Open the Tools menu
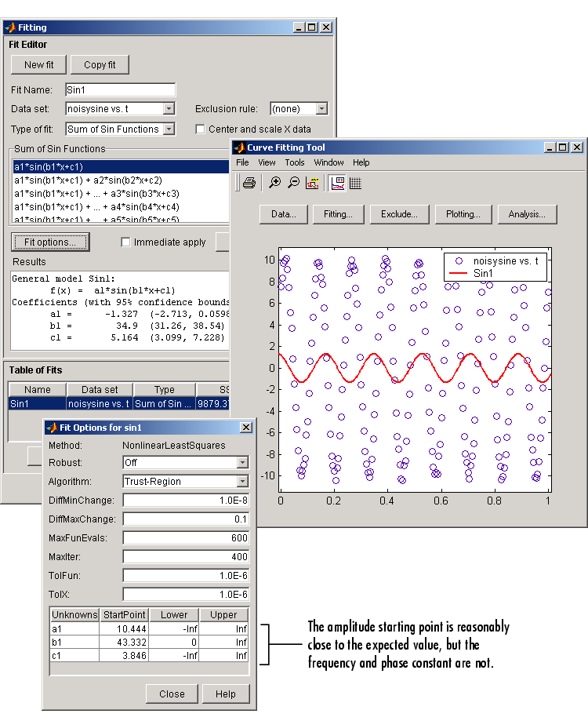Screen dimensions: 588x721 [x=295, y=162]
